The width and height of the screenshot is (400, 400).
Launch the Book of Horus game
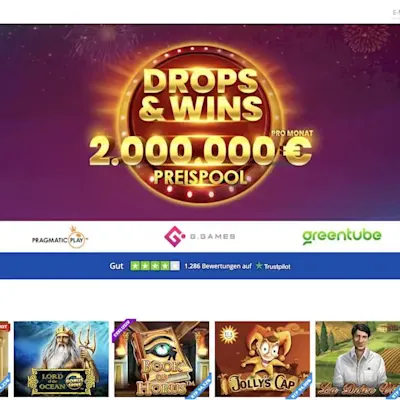click(162, 359)
